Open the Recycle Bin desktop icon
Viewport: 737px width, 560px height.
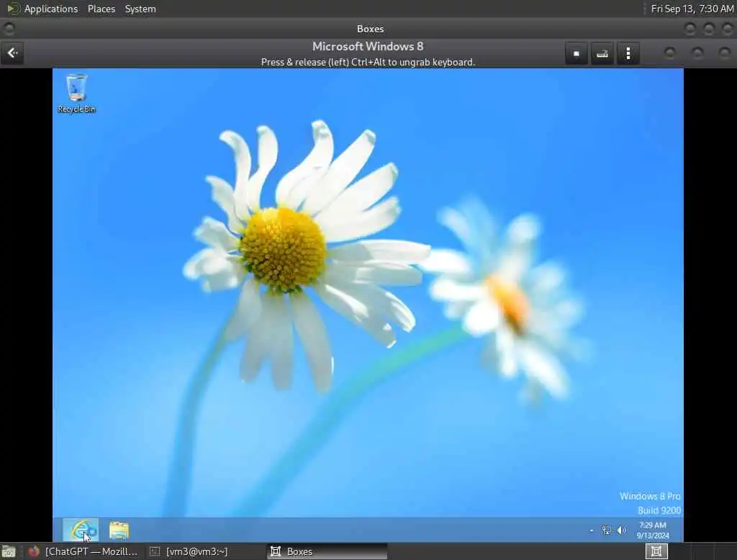point(76,93)
